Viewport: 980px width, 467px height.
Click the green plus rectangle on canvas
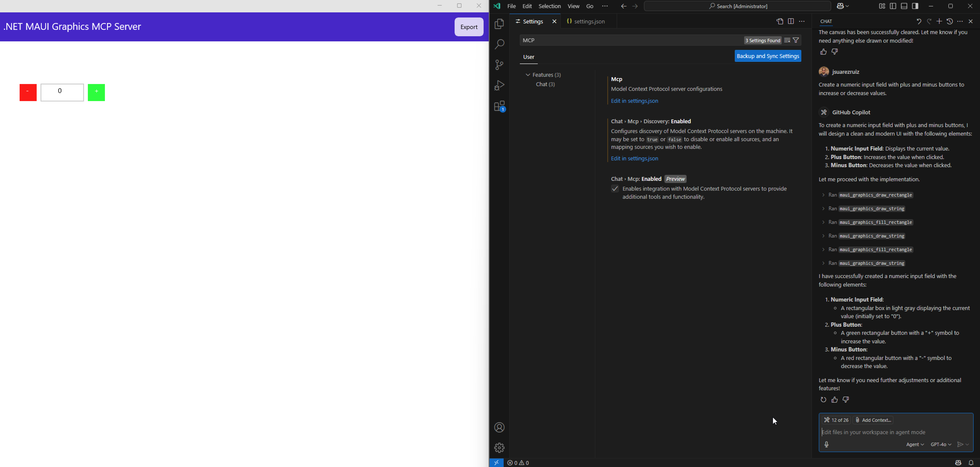[96, 93]
